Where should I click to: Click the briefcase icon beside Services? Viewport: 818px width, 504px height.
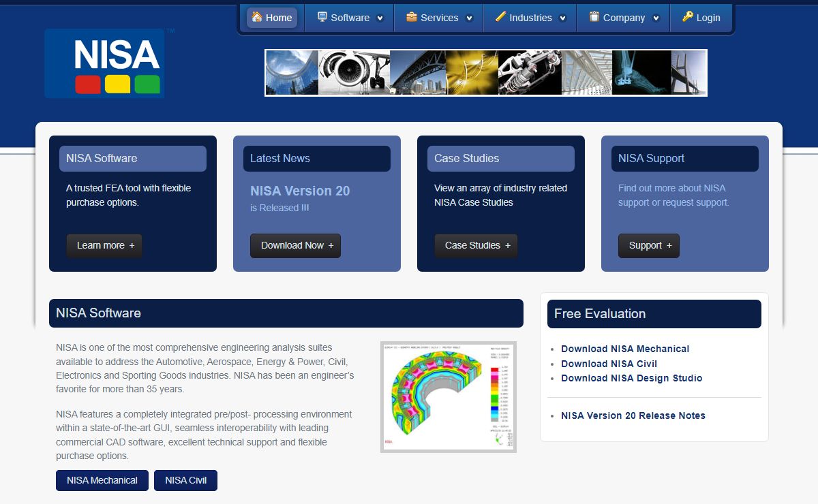click(x=412, y=17)
